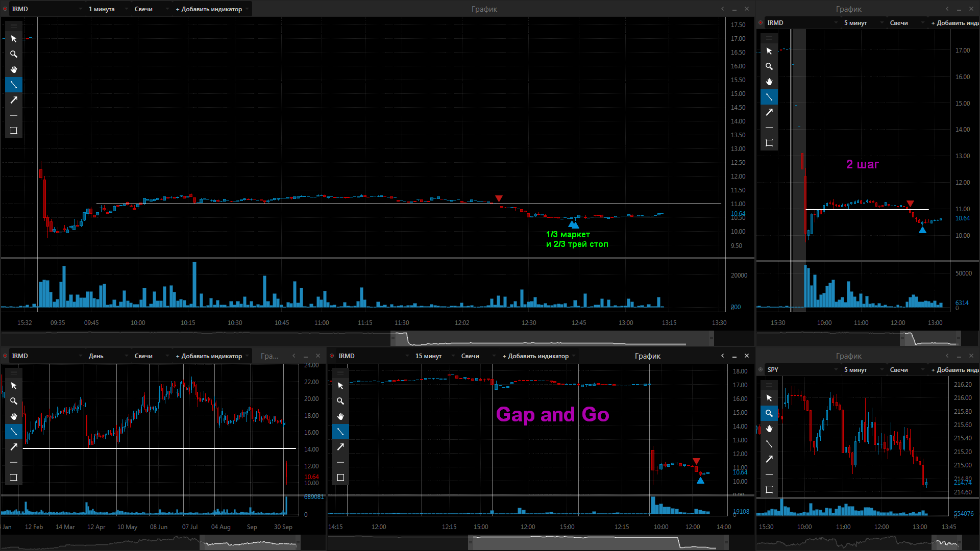Select the line tool in daily IRMD chart
980x551 pixels.
[x=14, y=432]
